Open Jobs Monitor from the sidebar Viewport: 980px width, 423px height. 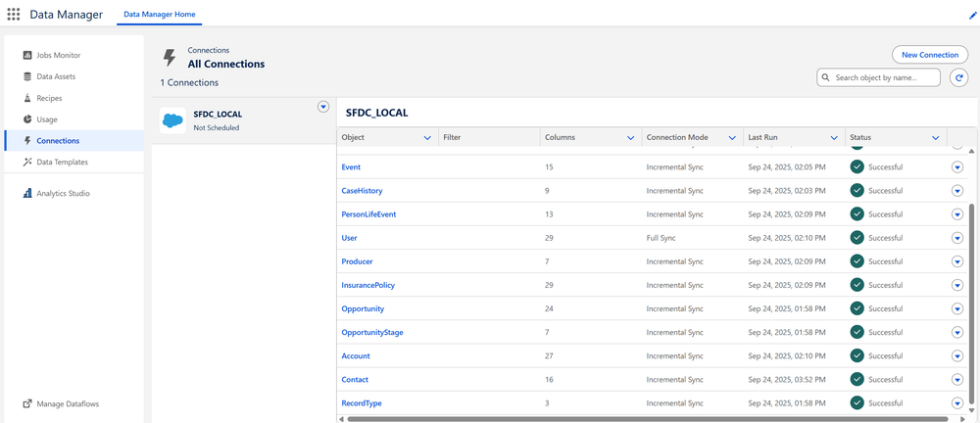pyautogui.click(x=58, y=55)
